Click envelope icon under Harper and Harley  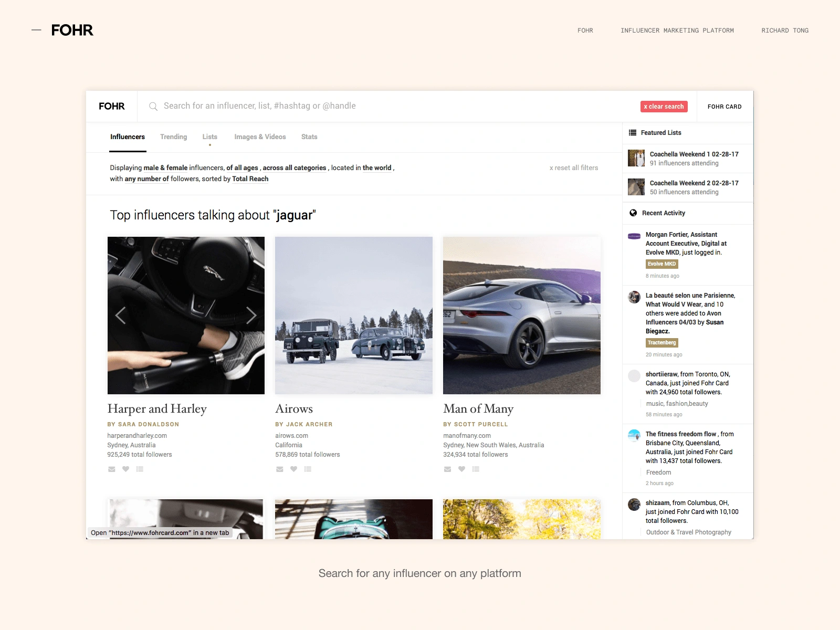pos(111,469)
